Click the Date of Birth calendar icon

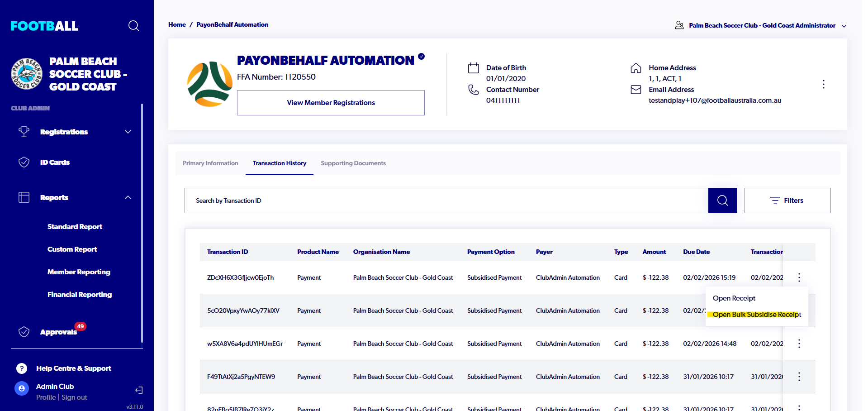coord(474,68)
